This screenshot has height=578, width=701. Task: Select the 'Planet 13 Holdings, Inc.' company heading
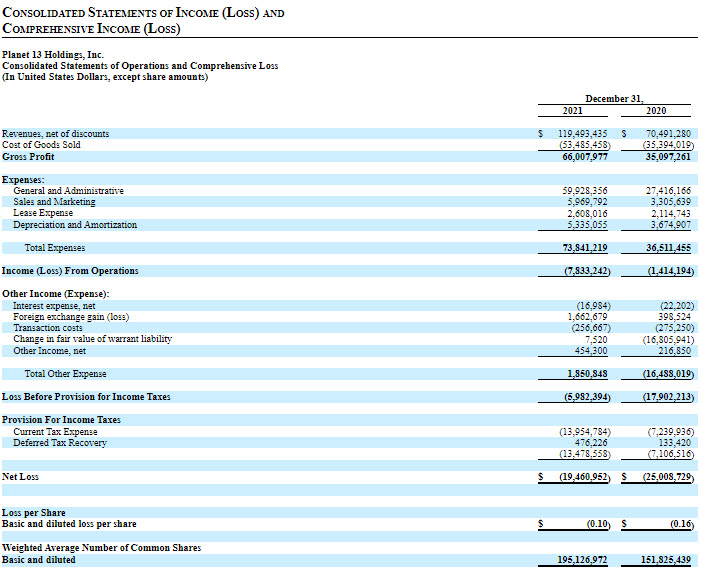click(x=53, y=55)
